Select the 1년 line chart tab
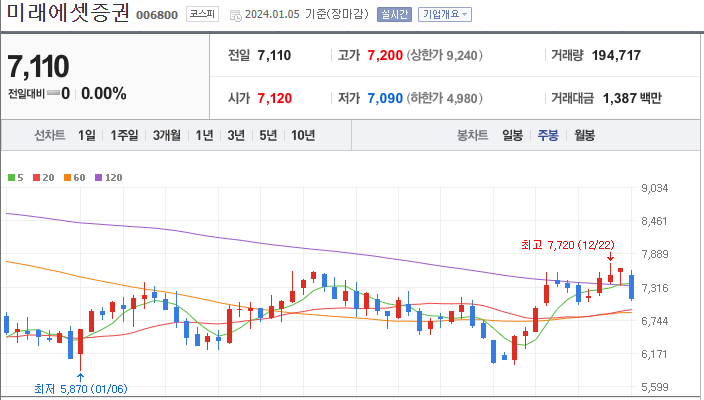Screen dimensions: 704x400 pyautogui.click(x=204, y=135)
